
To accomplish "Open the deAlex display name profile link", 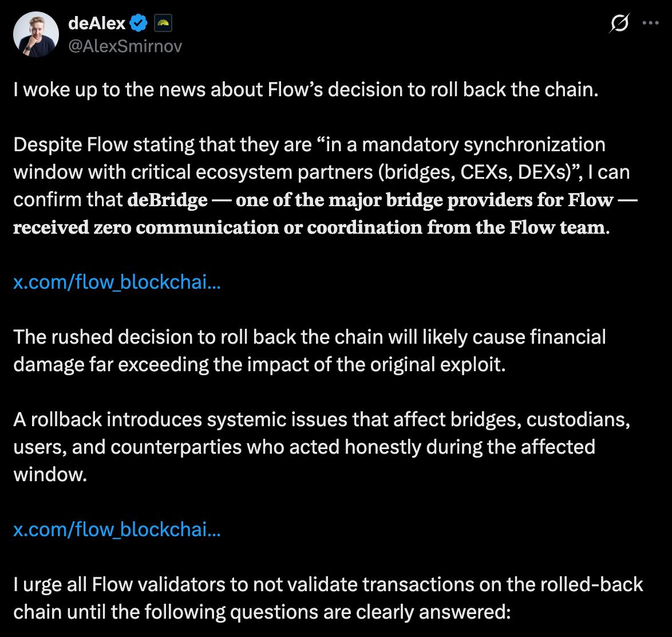I will 96,23.
